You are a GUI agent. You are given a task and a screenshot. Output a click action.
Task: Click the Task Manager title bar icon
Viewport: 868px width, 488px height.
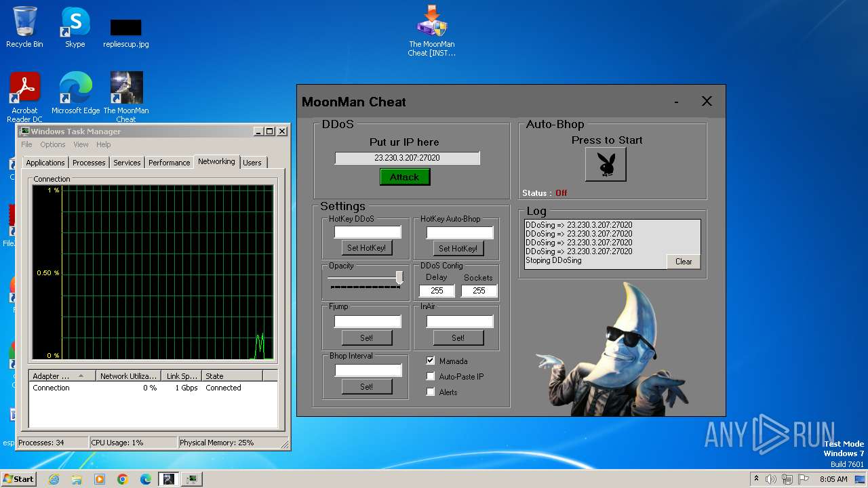click(x=25, y=131)
